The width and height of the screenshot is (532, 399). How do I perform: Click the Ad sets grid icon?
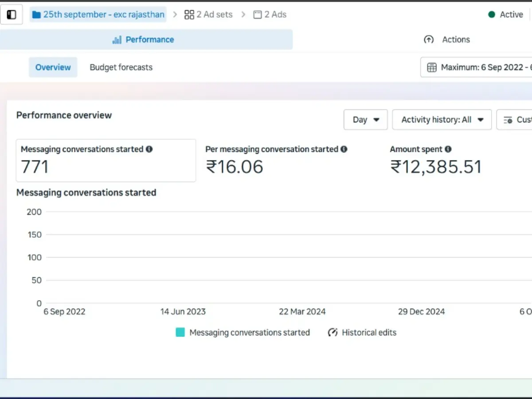pyautogui.click(x=189, y=15)
